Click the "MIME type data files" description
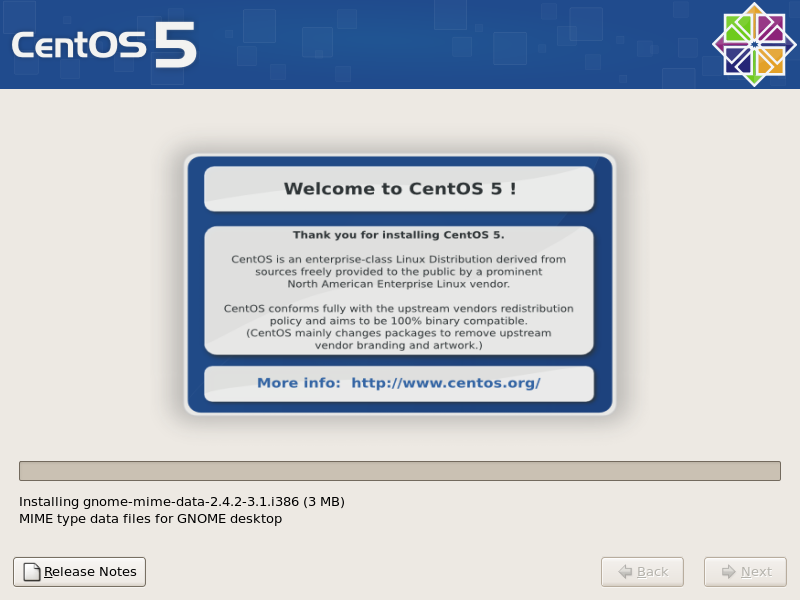This screenshot has width=800, height=600. (x=150, y=518)
